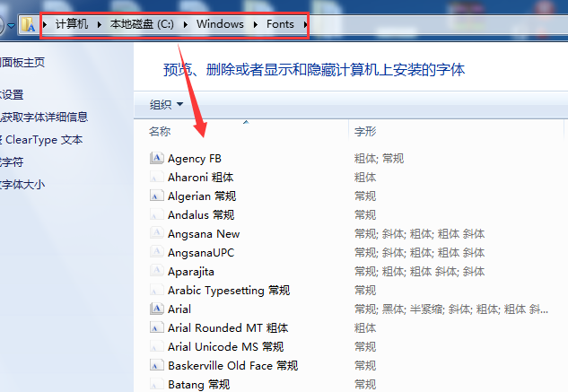Open the recent pages dropdown arrow

[x=12, y=26]
